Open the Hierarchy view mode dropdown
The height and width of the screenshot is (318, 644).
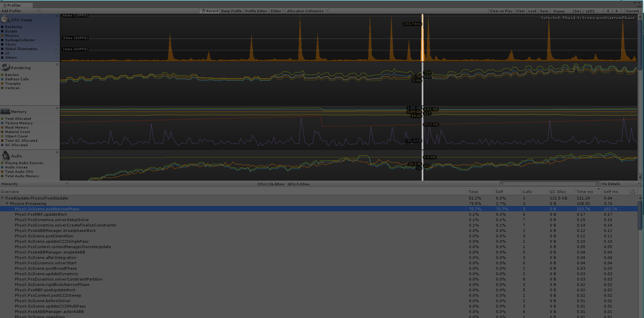[34, 184]
